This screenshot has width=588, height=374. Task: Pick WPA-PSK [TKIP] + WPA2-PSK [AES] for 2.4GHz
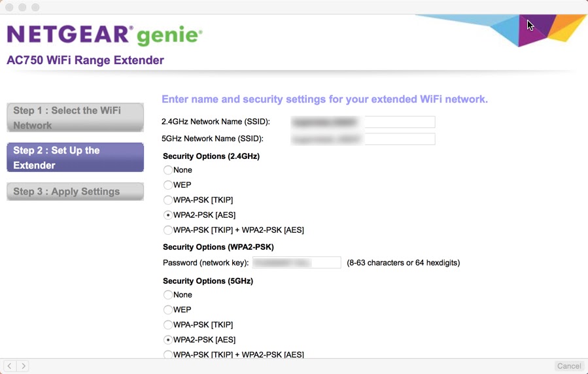(167, 230)
